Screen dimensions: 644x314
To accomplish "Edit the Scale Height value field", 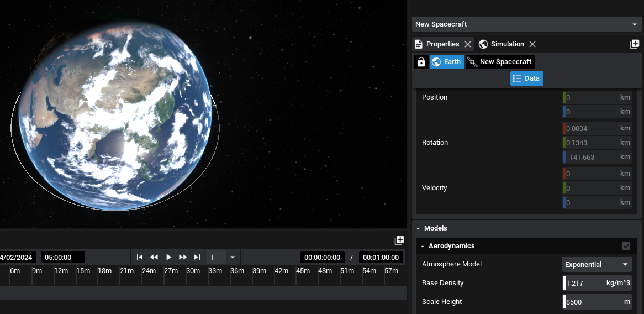I will point(597,302).
